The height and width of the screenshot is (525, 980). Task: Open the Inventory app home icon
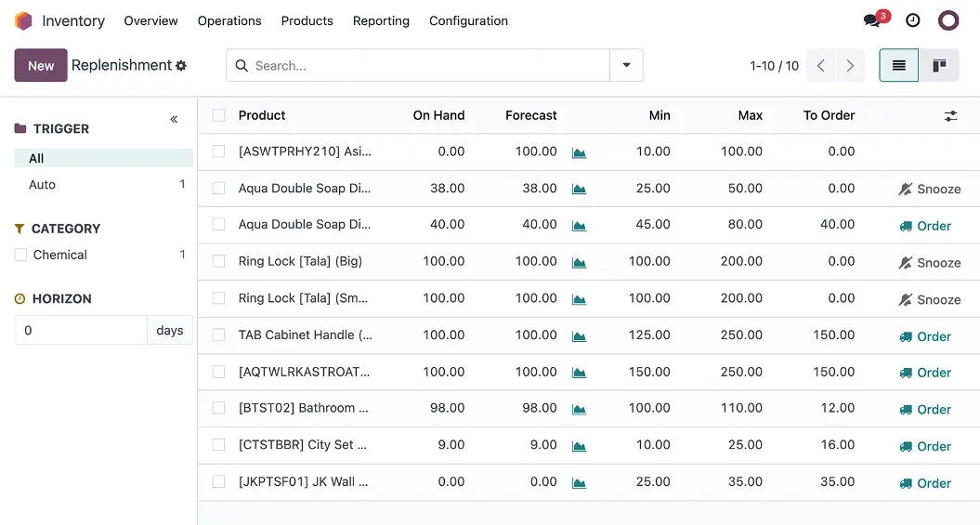point(23,20)
